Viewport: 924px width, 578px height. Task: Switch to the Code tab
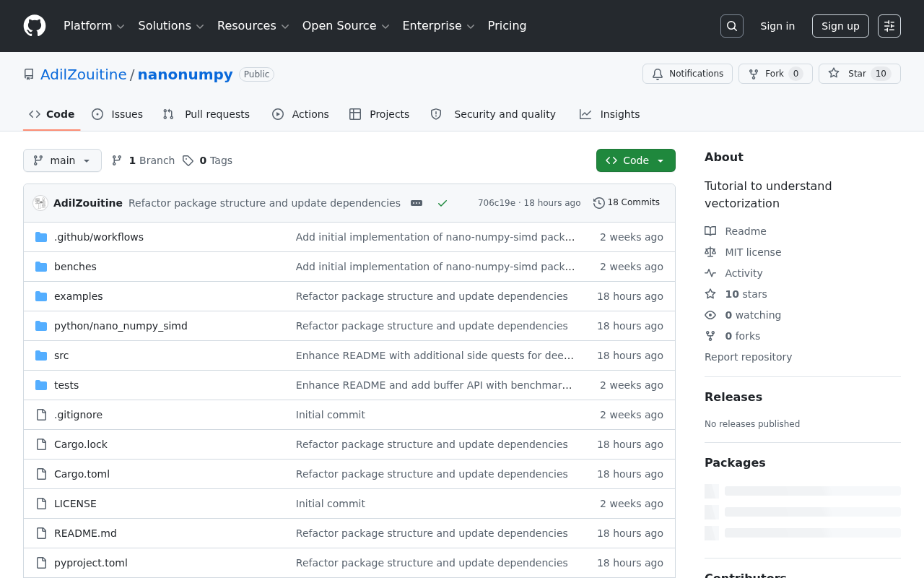coord(52,114)
